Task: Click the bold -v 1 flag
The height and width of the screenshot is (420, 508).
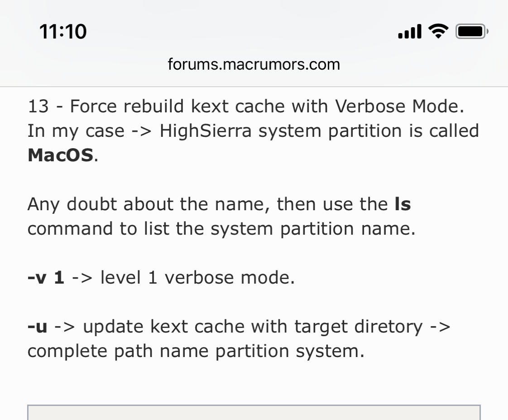Action: point(46,277)
